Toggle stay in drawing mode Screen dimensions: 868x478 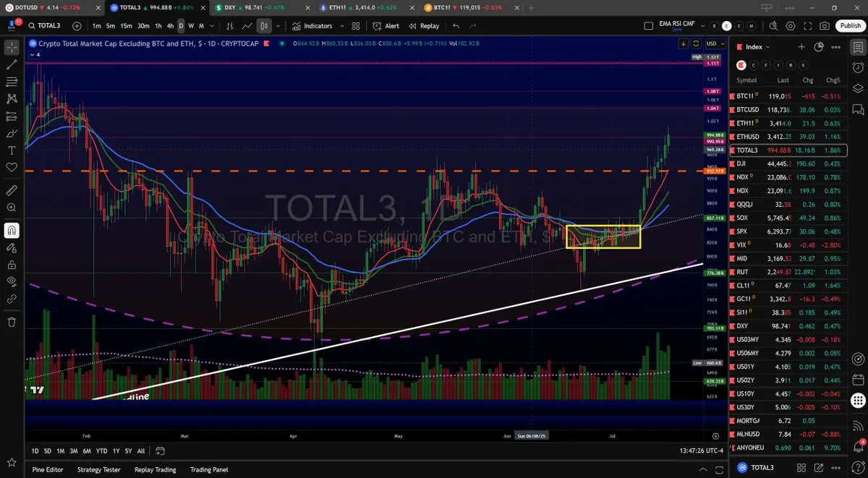pyautogui.click(x=12, y=248)
